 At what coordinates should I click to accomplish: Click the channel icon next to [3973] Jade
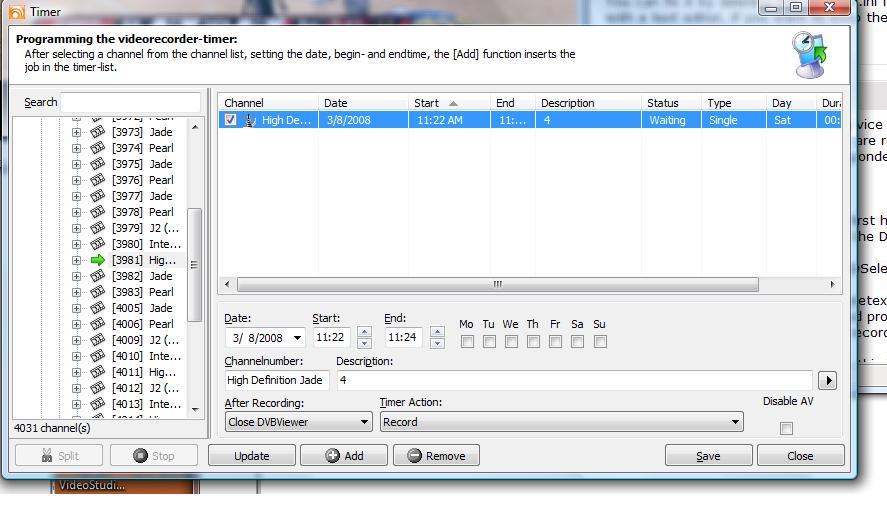98,132
